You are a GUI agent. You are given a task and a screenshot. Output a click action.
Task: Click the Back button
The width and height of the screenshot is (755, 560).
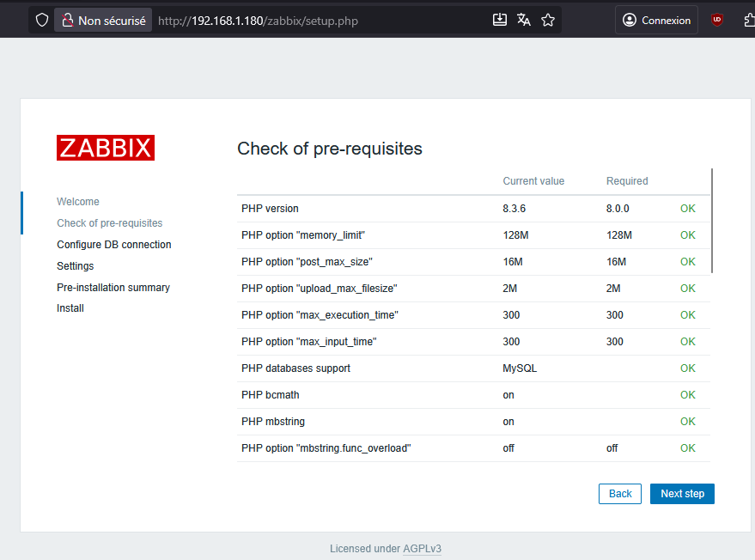tap(619, 494)
